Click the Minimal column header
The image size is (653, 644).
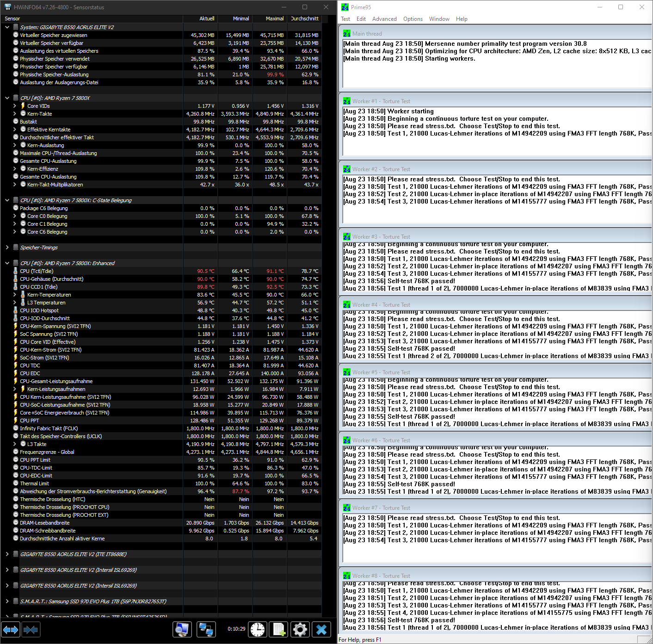(x=235, y=19)
